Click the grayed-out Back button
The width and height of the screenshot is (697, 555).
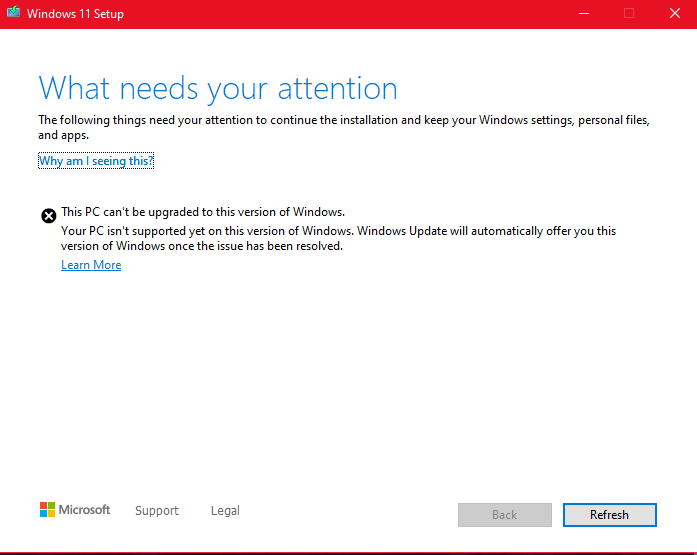point(505,515)
